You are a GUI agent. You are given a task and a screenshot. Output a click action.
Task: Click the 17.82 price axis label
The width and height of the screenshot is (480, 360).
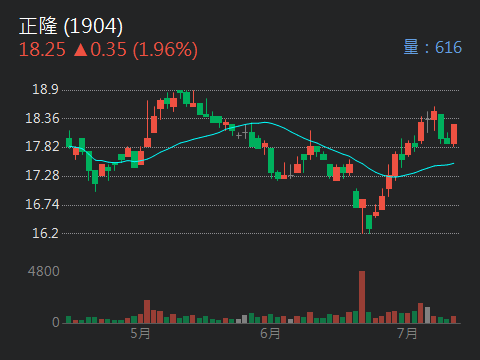click(x=42, y=147)
